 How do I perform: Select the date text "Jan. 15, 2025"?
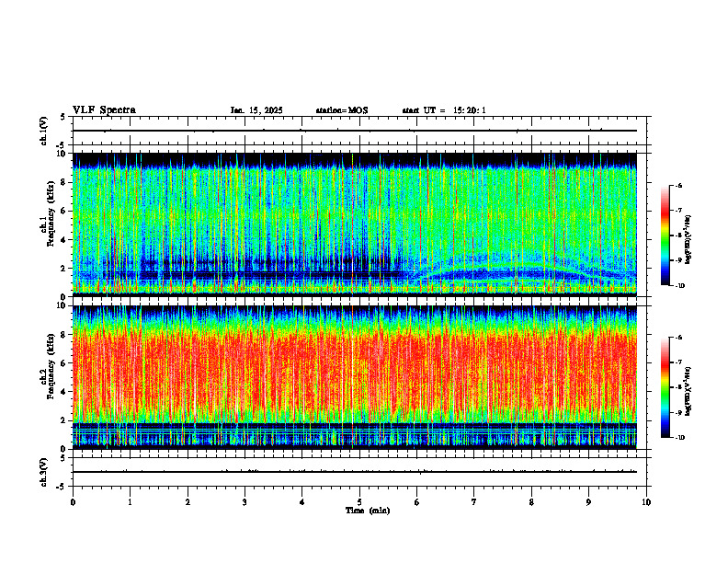(256, 110)
